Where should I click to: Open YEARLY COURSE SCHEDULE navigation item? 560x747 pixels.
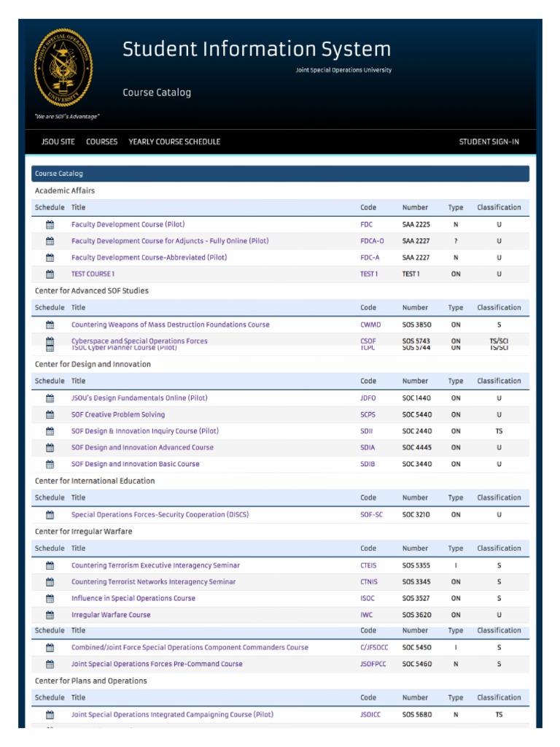point(174,142)
